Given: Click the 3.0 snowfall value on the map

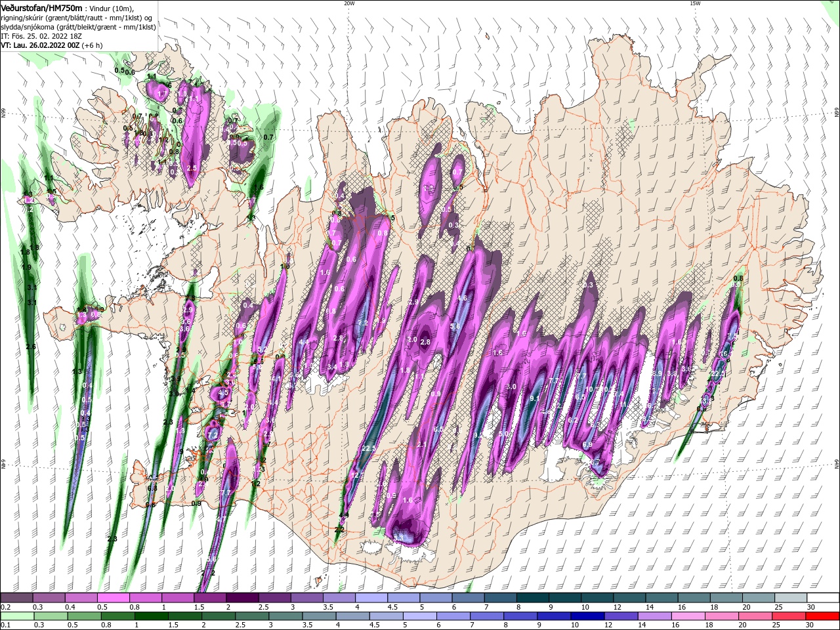Looking at the screenshot, I should pyautogui.click(x=511, y=387).
